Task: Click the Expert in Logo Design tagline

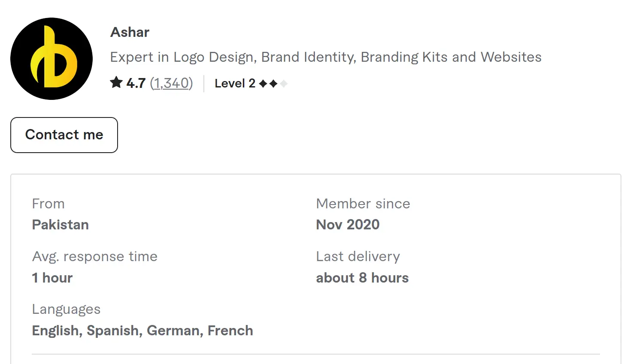Action: point(325,57)
